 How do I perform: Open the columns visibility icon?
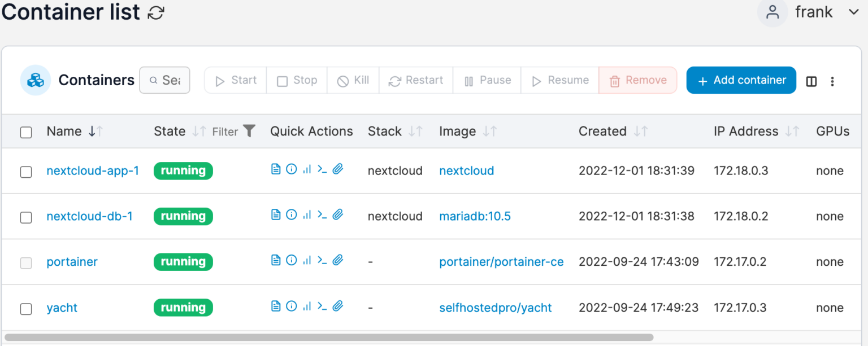pos(811,81)
